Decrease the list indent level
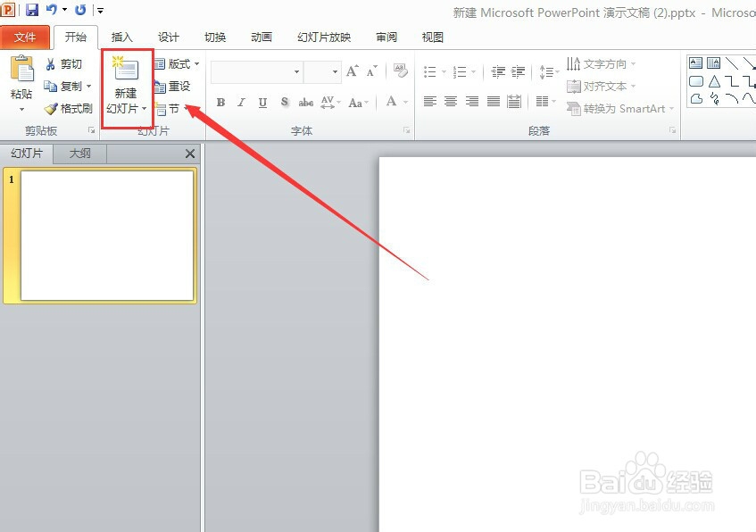The image size is (756, 532). tap(498, 72)
